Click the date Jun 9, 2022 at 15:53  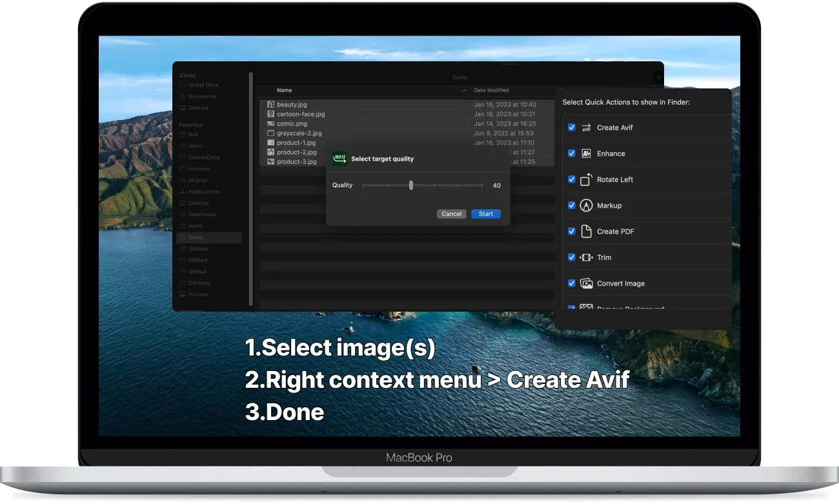tap(503, 133)
